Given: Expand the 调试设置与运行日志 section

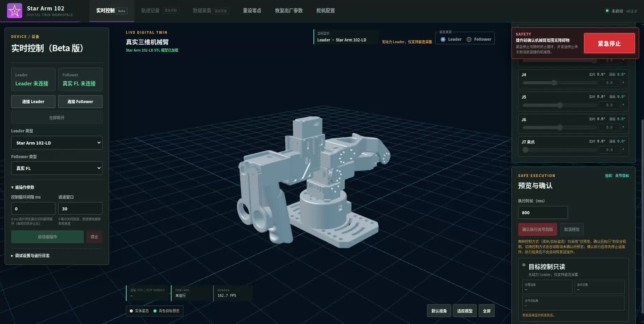Looking at the screenshot, I should click(x=30, y=256).
